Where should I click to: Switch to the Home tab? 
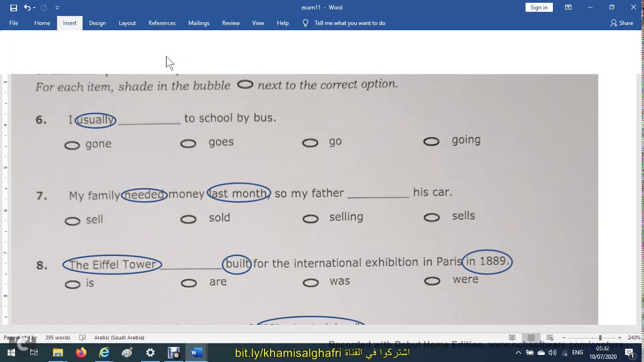click(x=42, y=23)
